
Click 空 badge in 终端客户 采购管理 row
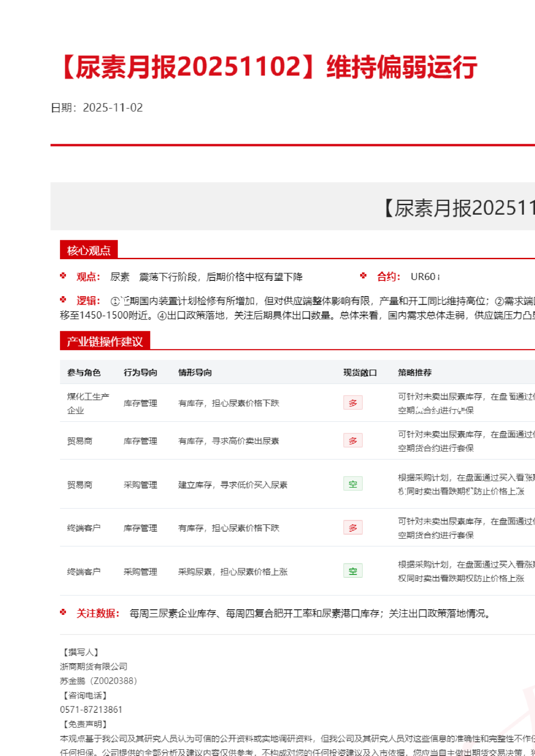pyautogui.click(x=353, y=571)
